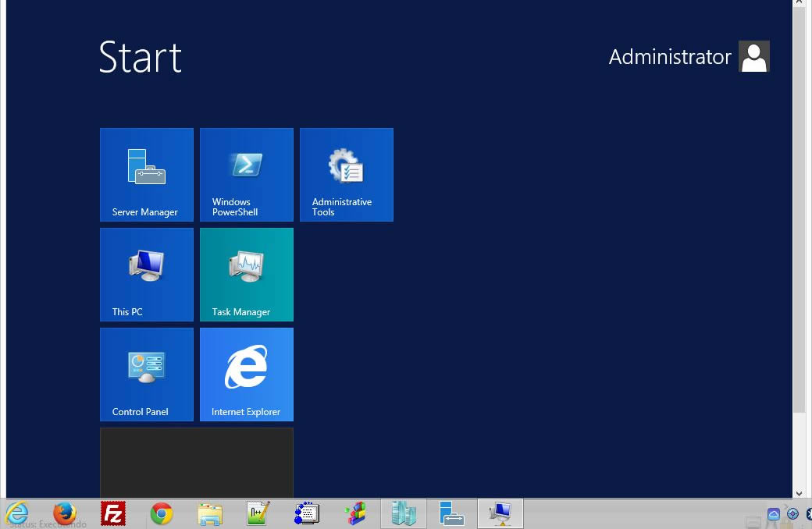This screenshot has width=812, height=529.
Task: Click the scrollbar up arrow
Action: 800,4
